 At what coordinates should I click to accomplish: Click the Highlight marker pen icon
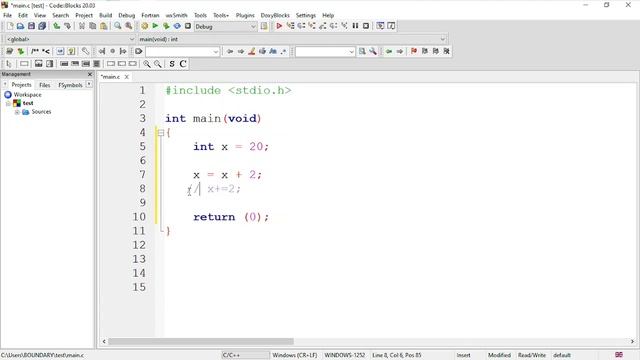tap(252, 51)
